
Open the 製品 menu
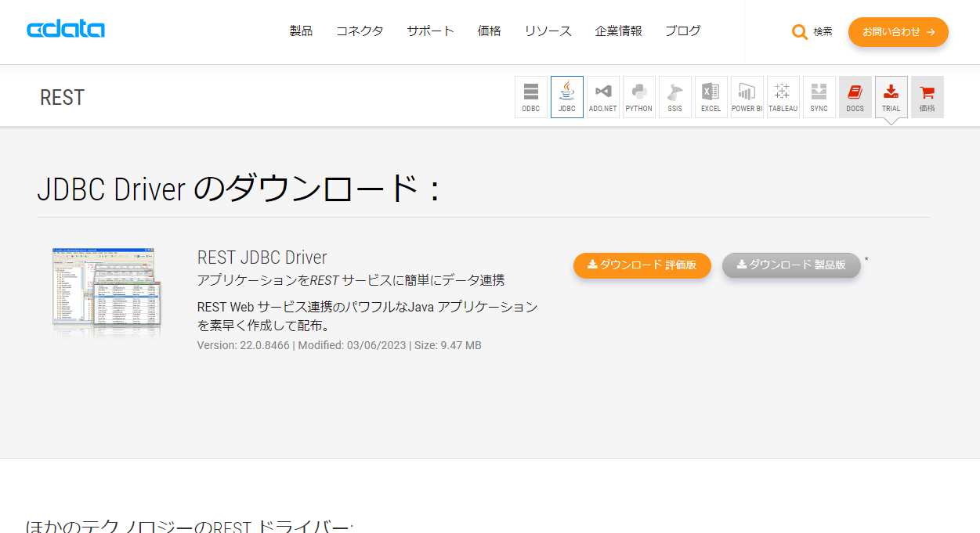301,31
